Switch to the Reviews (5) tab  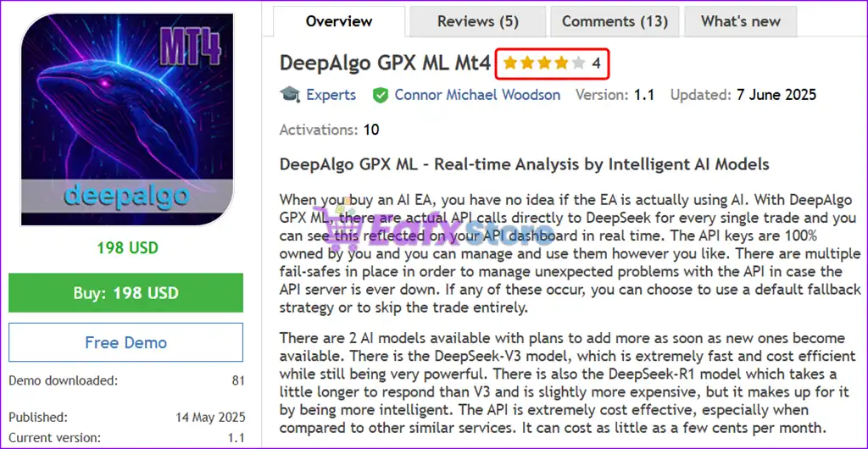coord(478,21)
